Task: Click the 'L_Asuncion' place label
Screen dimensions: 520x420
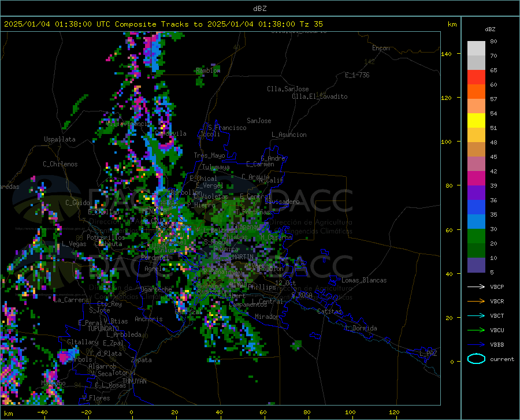Action: pyautogui.click(x=289, y=135)
